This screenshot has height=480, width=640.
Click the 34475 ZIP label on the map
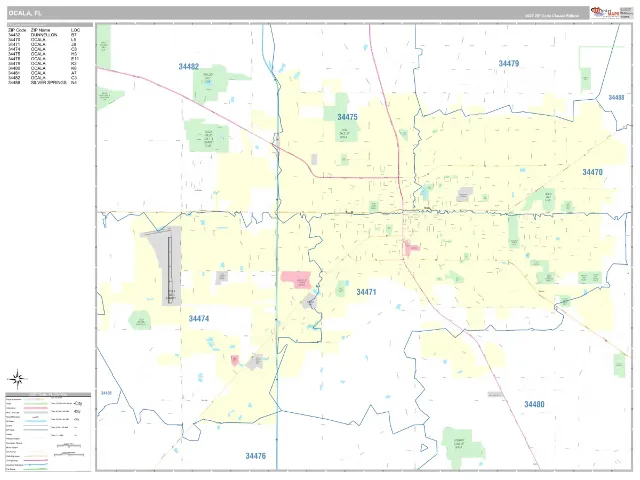[347, 117]
